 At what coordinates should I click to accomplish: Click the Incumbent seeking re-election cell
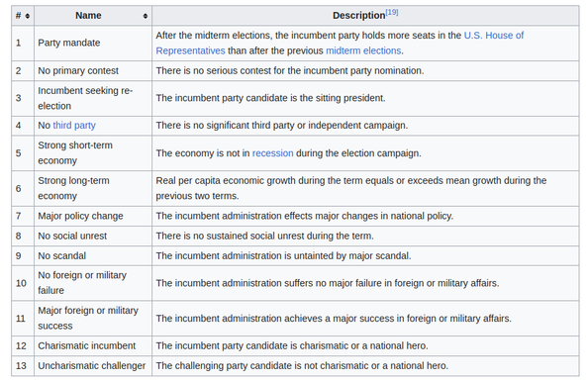pos(93,98)
